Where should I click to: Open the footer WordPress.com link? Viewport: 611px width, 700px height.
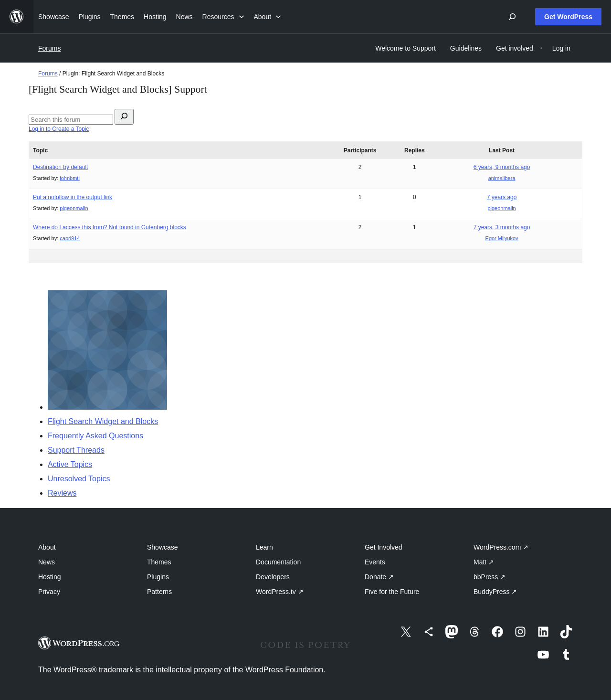coord(501,547)
